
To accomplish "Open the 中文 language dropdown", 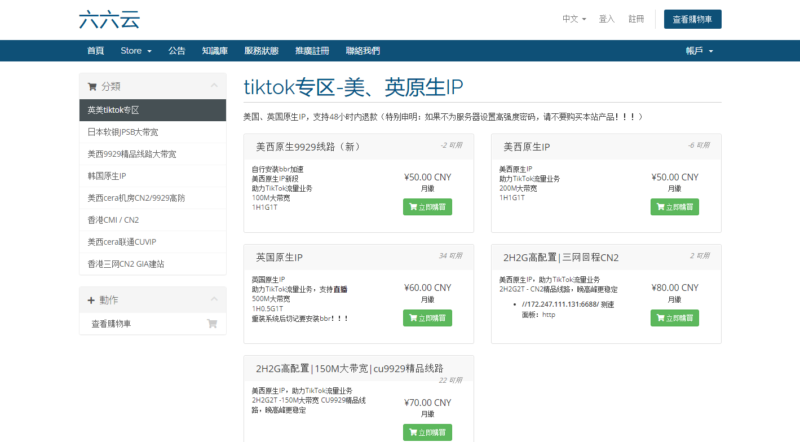I will point(574,19).
